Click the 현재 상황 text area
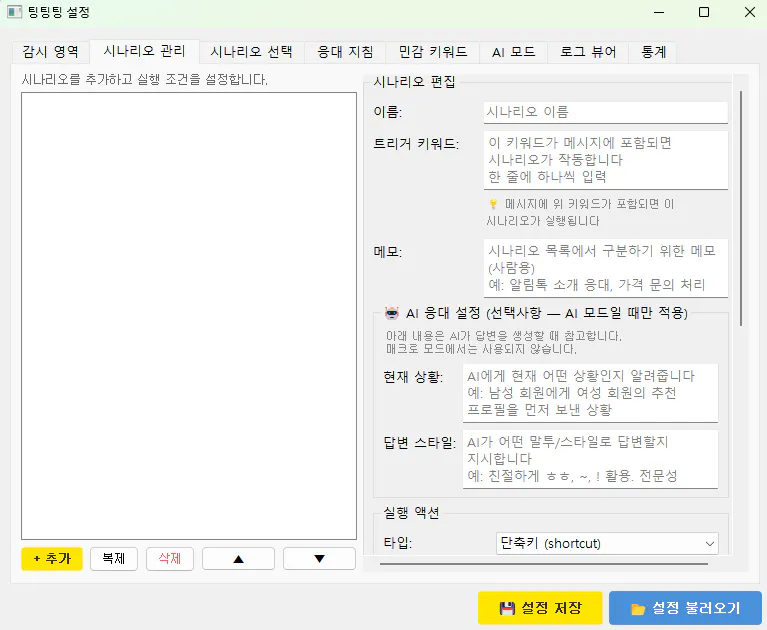The image size is (767, 630). point(590,393)
